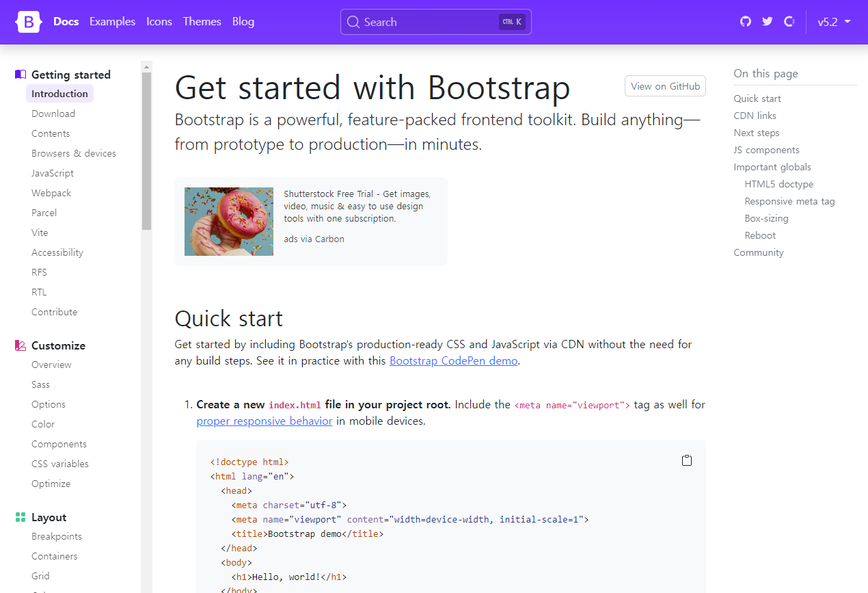This screenshot has height=593, width=868.
Task: Jump to Reboot in page contents
Action: pyautogui.click(x=761, y=235)
